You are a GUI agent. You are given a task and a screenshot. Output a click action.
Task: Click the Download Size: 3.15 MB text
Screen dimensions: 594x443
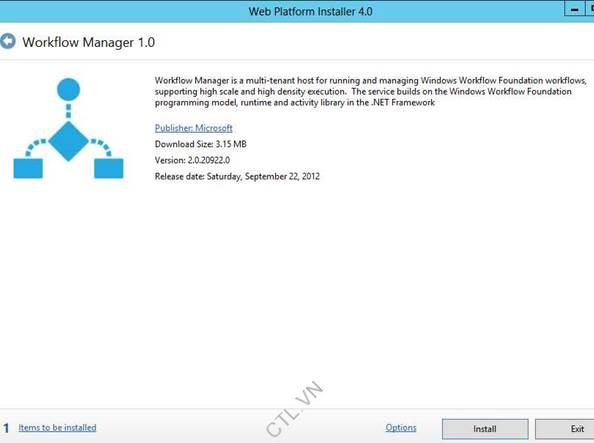point(200,144)
